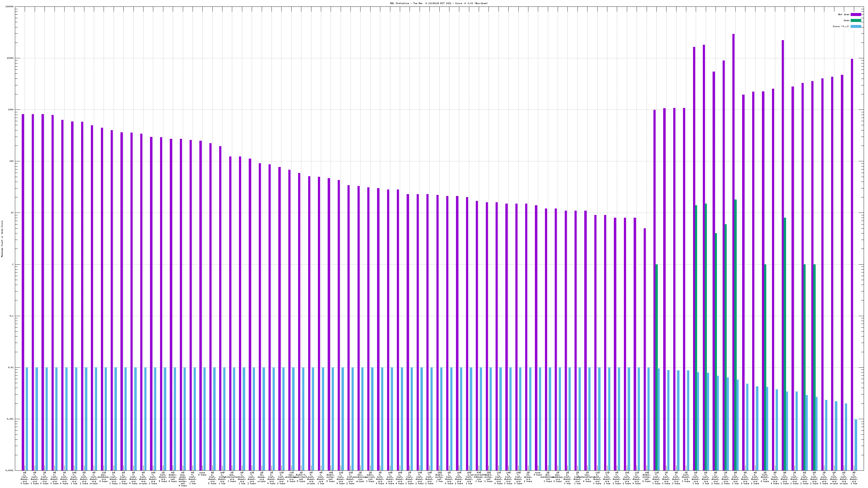Click the RBL Statistics chart title
The width and height of the screenshot is (868, 488).
pos(439,3)
